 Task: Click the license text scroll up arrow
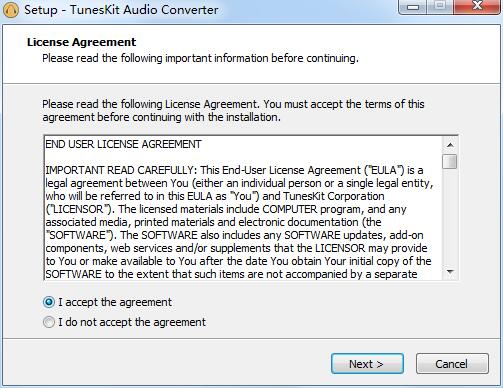click(450, 145)
